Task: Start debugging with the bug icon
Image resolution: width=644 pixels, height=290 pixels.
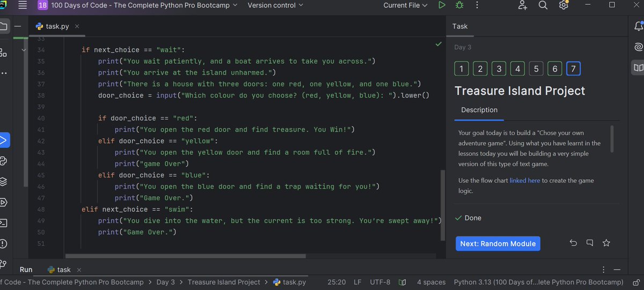Action: pos(459,5)
